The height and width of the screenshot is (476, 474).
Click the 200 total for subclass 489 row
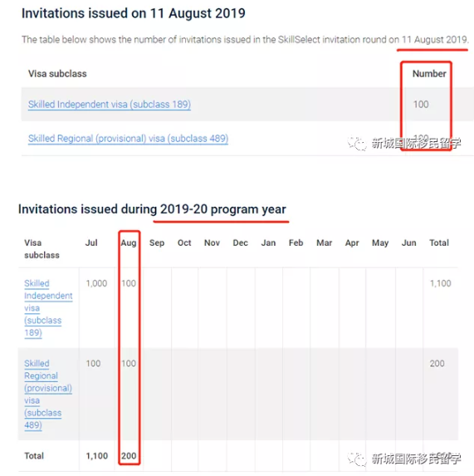tap(437, 363)
